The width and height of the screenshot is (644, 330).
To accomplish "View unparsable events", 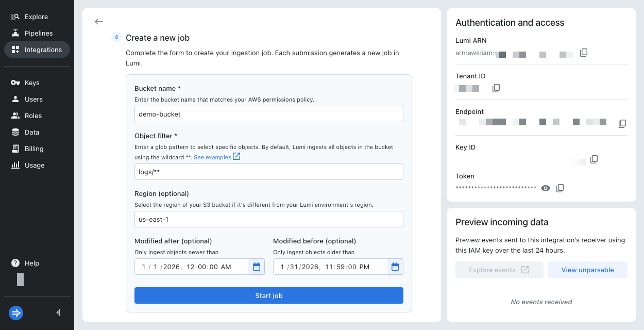I will click(587, 270).
